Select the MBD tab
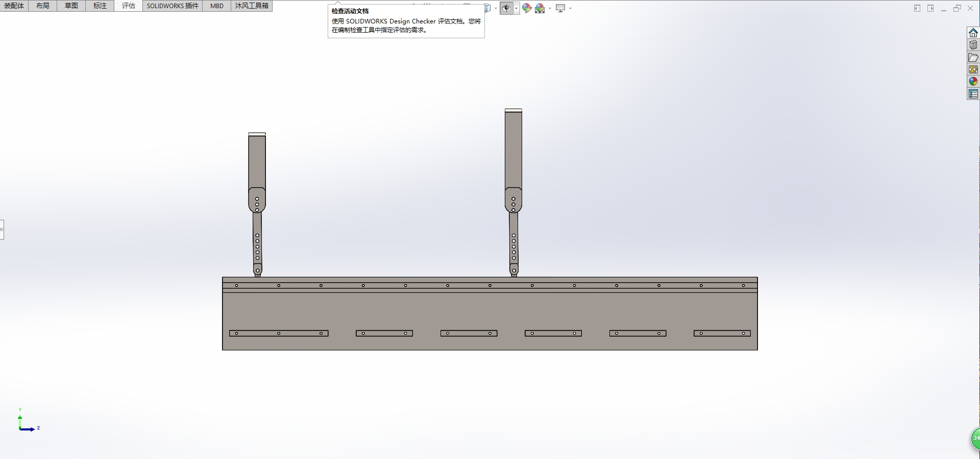 pyautogui.click(x=217, y=6)
